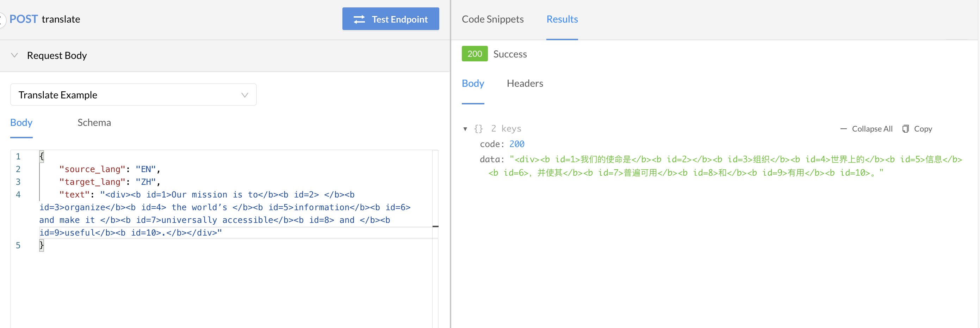The image size is (980, 328).
Task: Open the Headers tab of the response
Action: 525,83
